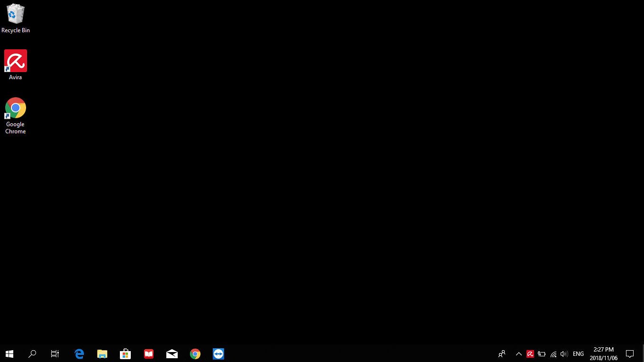Open the volume speaker control

[x=564, y=354]
